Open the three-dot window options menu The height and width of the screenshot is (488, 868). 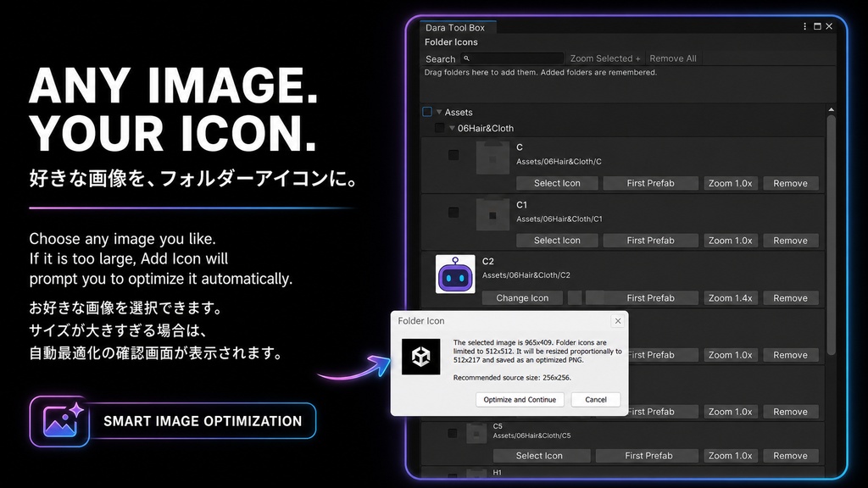pos(805,26)
